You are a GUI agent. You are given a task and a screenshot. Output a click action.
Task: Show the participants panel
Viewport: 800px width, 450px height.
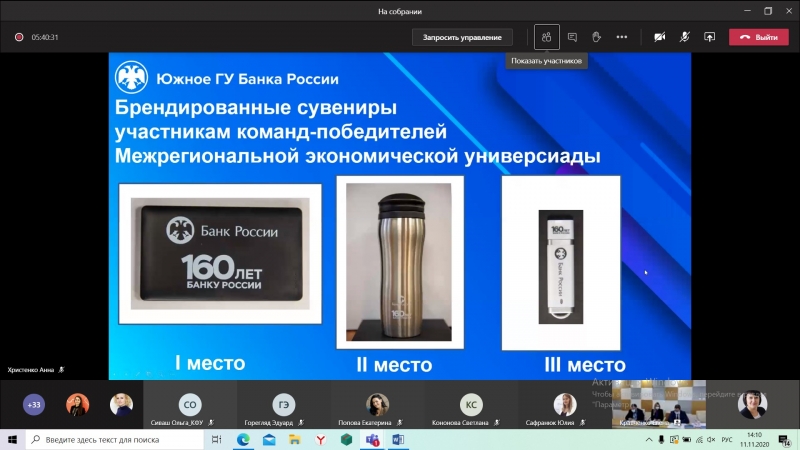[546, 37]
